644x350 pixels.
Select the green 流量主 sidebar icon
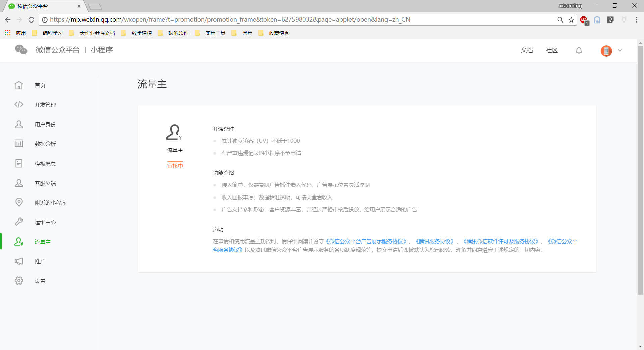[x=19, y=242]
